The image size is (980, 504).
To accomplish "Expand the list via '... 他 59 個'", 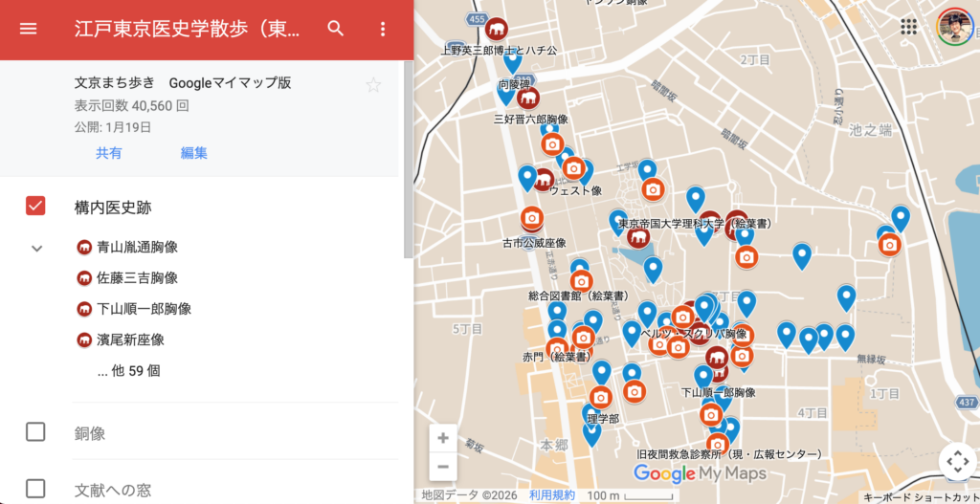I will (128, 370).
